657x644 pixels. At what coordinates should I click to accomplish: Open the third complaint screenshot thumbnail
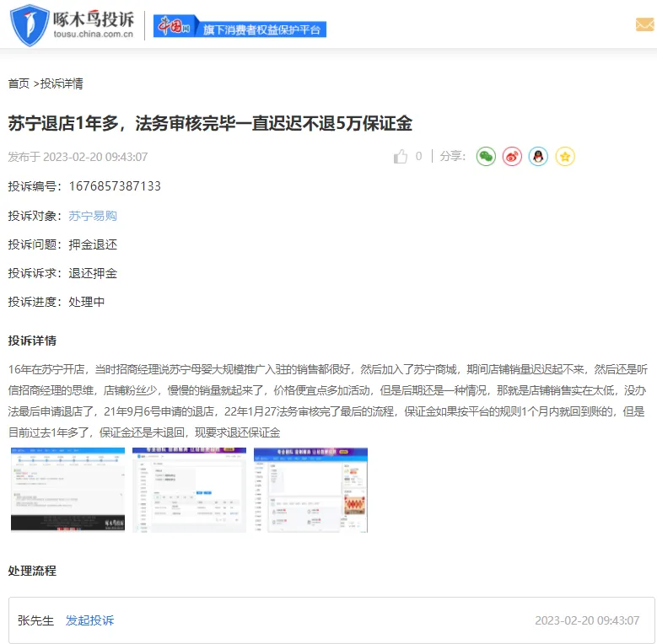pyautogui.click(x=311, y=490)
